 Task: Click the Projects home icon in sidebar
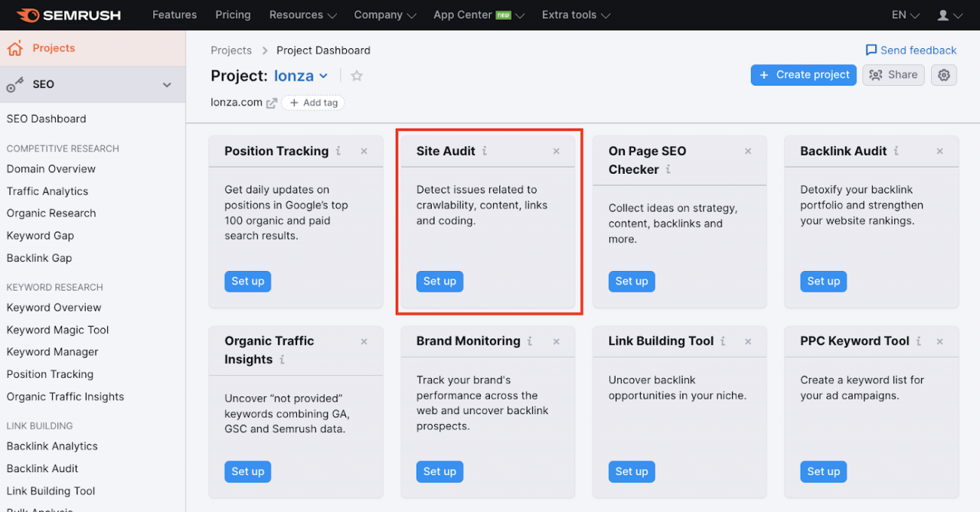[15, 48]
